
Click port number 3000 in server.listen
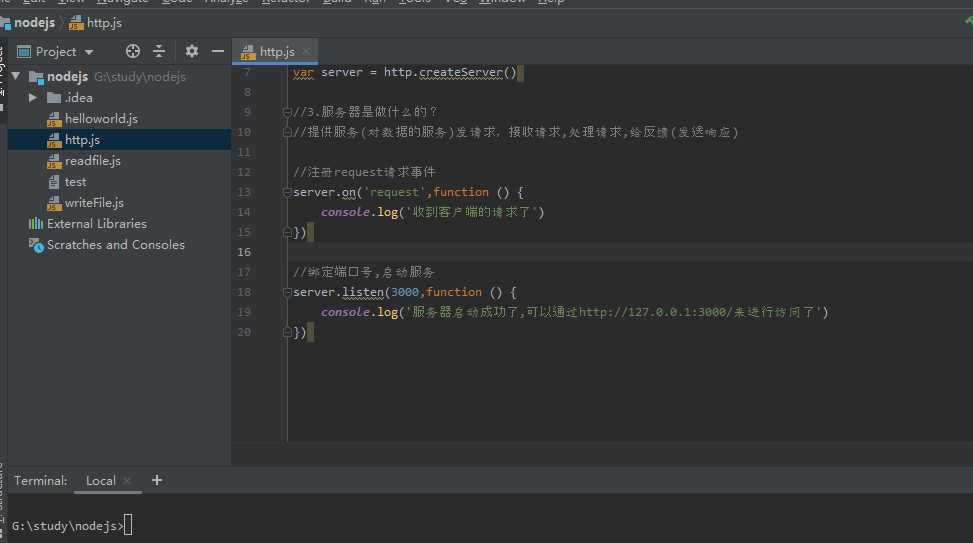(x=405, y=292)
